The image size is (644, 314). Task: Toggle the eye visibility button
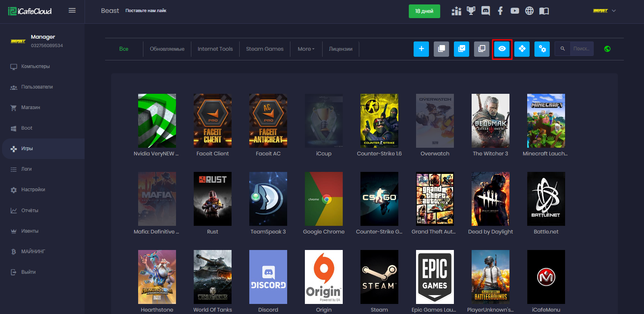(502, 49)
